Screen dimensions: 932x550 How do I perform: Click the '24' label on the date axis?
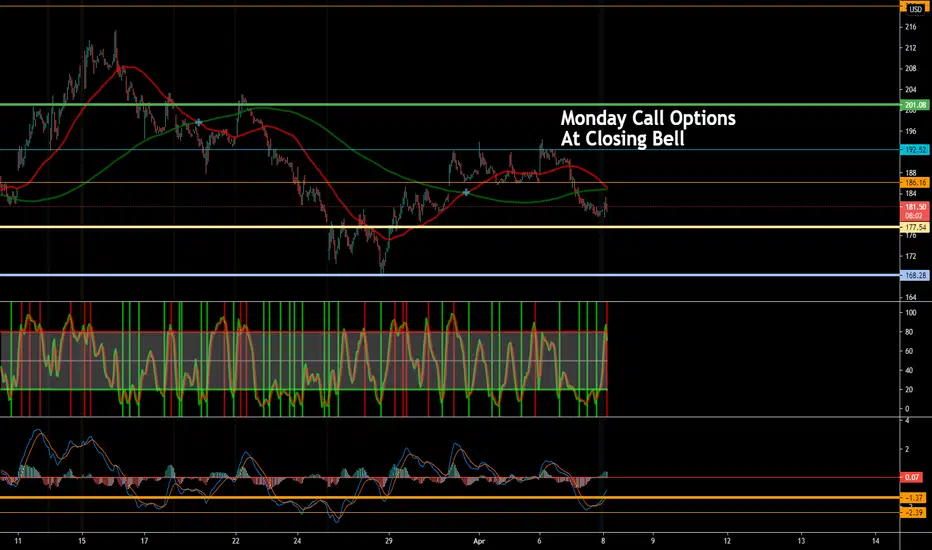tap(297, 541)
